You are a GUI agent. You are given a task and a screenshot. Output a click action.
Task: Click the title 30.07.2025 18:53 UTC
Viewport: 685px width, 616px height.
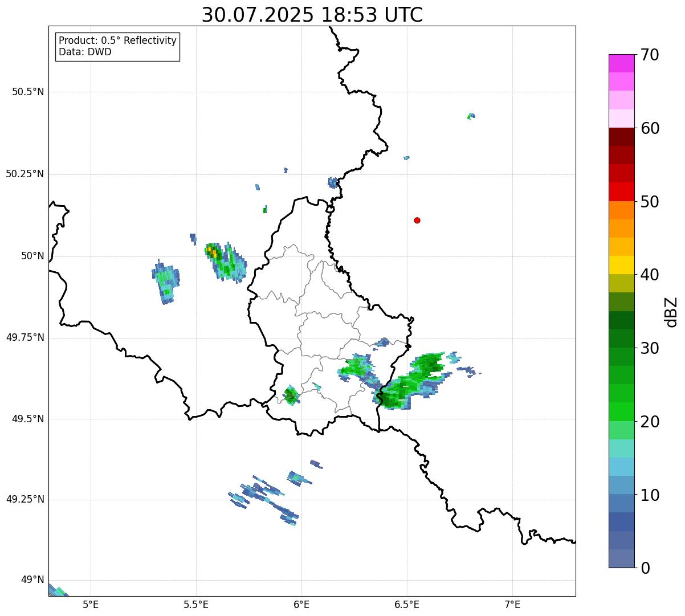[312, 15]
